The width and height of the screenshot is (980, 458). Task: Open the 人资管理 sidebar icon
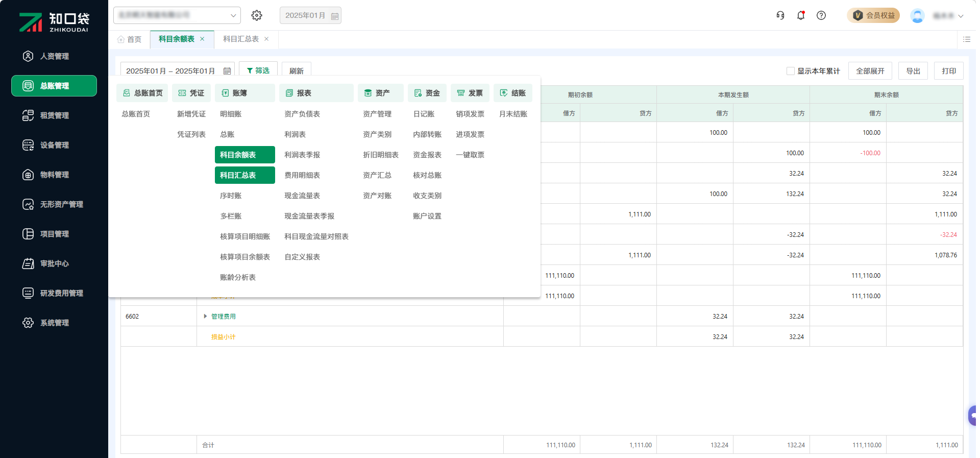(x=28, y=56)
